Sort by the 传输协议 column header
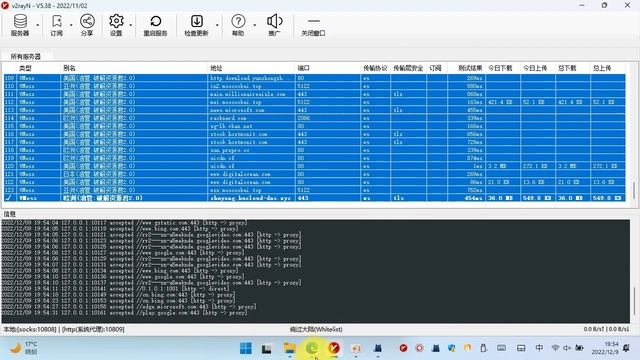 (x=375, y=68)
